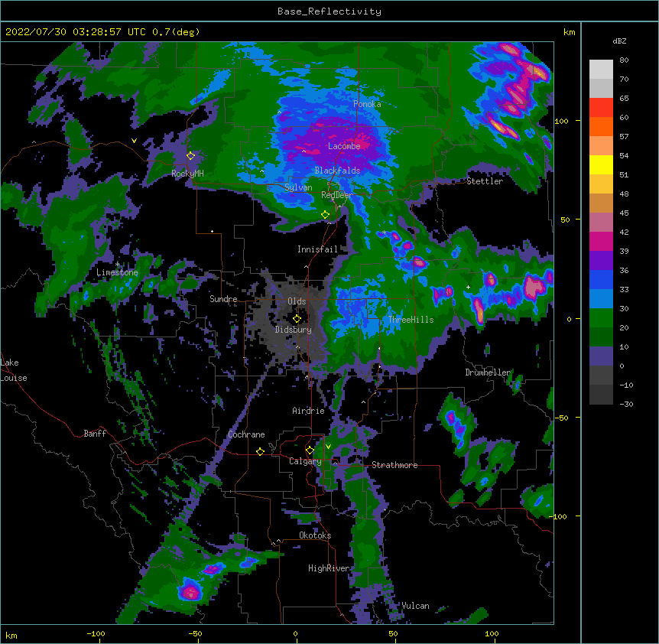Click the Lacombe city label

point(344,146)
